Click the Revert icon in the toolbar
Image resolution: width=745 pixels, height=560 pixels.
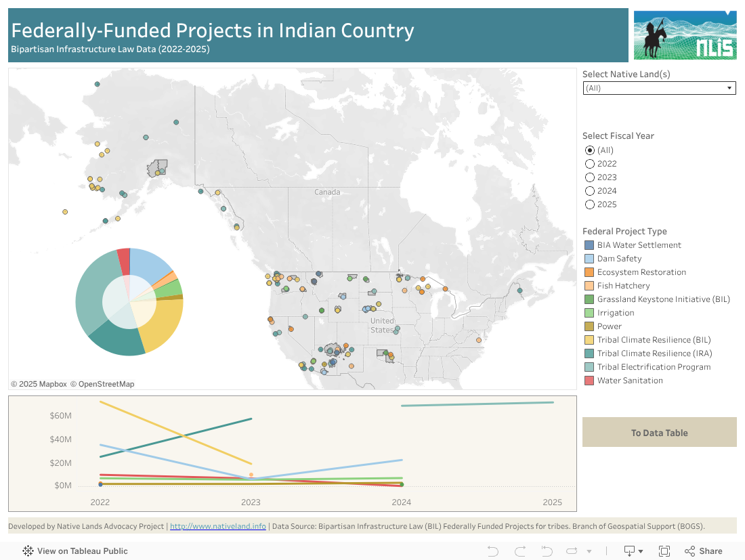(x=547, y=551)
